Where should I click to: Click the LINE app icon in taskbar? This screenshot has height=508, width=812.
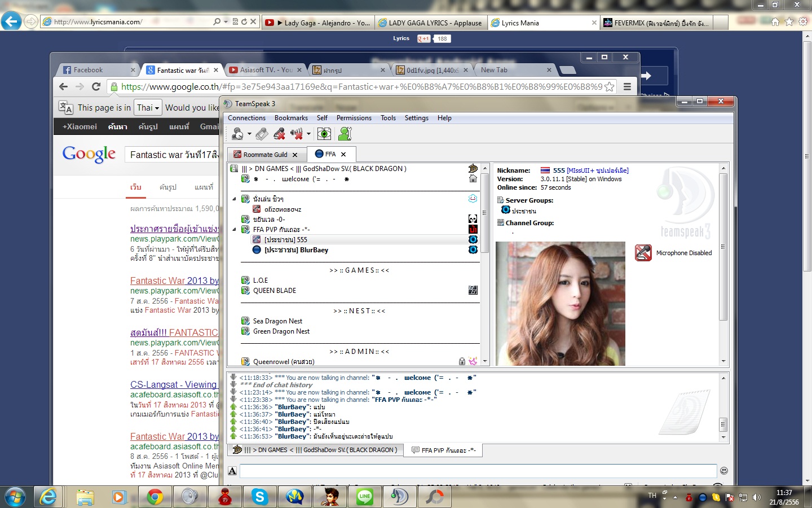[365, 497]
